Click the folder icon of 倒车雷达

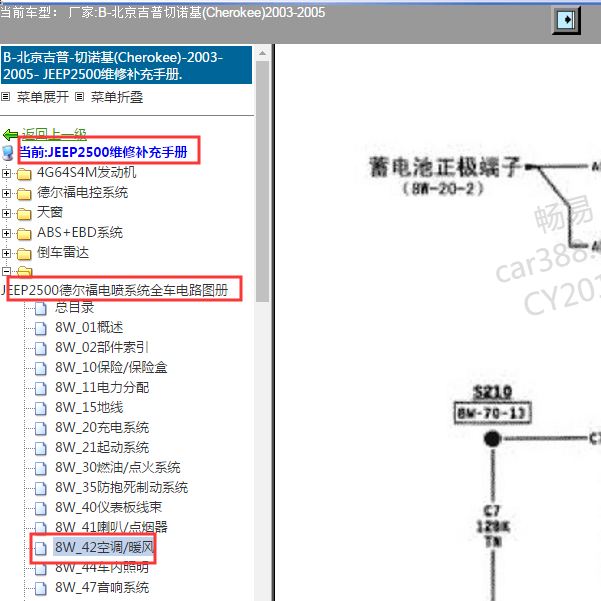pyautogui.click(x=24, y=254)
